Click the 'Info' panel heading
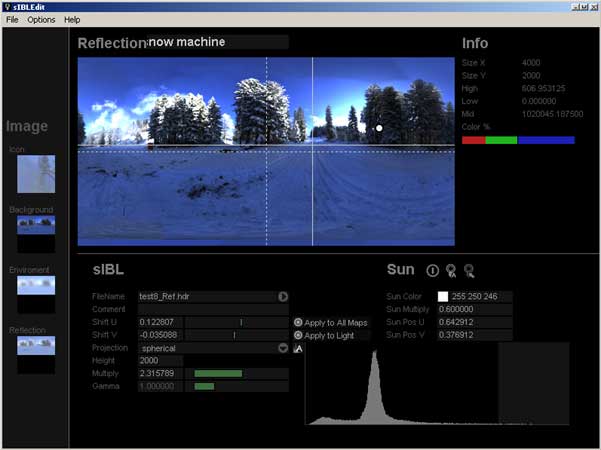 [x=475, y=43]
